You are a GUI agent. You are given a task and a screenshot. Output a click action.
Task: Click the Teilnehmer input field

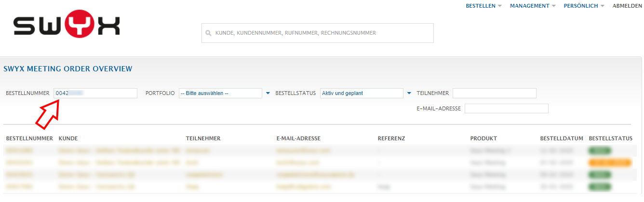[x=494, y=93]
